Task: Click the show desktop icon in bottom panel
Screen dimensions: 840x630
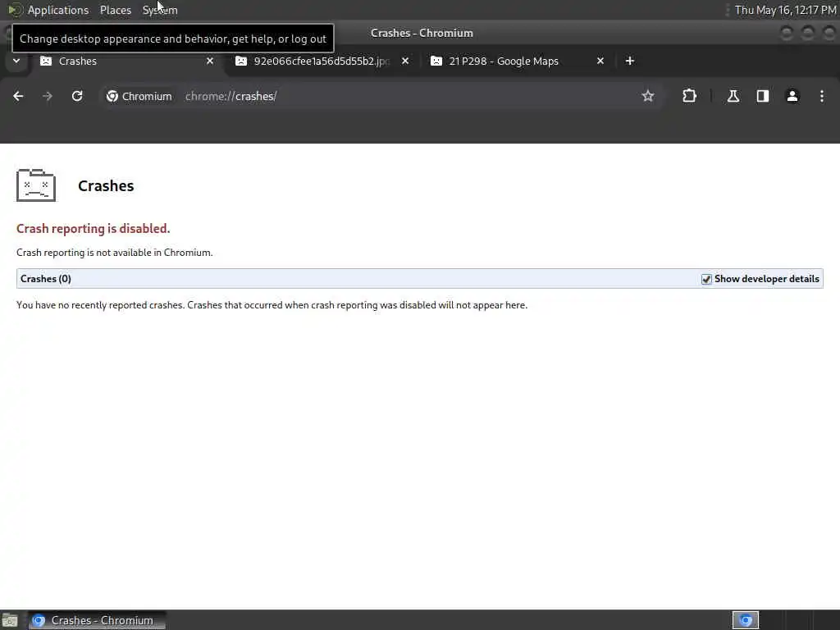Action: 10,620
